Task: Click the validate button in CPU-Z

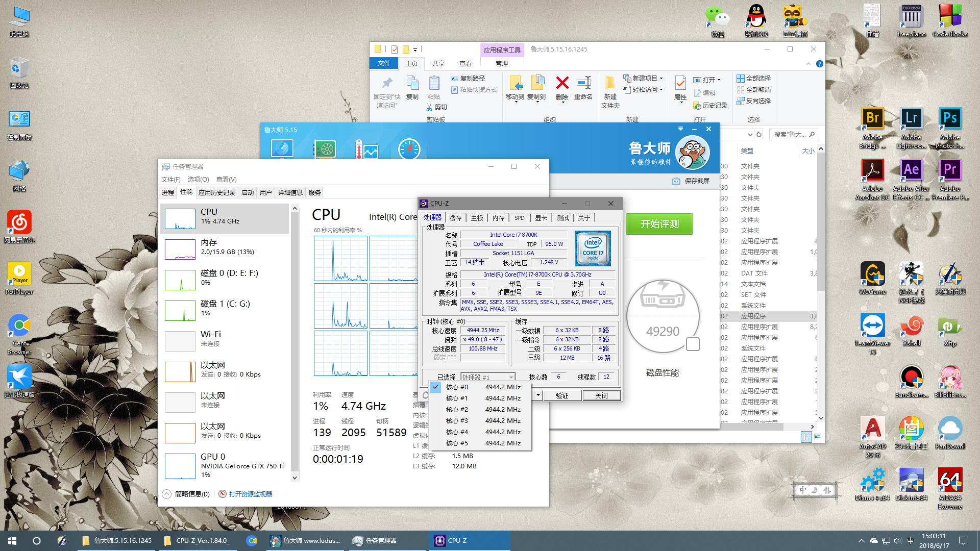Action: pyautogui.click(x=562, y=395)
